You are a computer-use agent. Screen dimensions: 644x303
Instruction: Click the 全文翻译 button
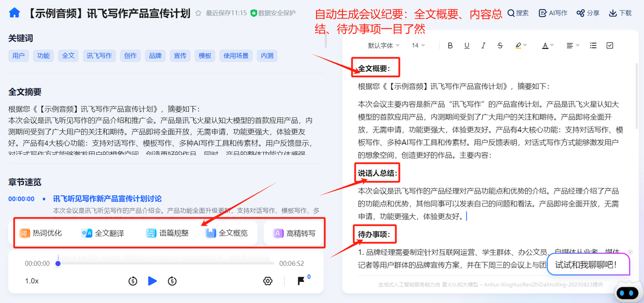[x=103, y=233]
